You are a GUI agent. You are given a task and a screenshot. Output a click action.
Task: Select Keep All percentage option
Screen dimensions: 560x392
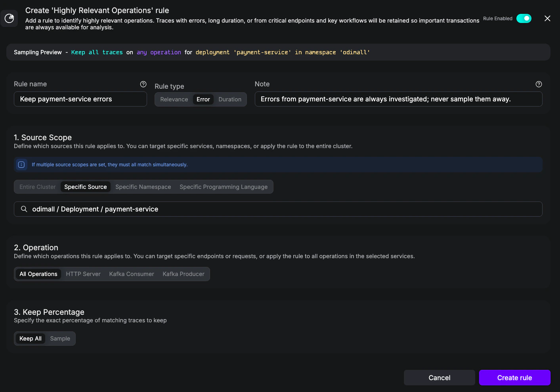pos(31,339)
